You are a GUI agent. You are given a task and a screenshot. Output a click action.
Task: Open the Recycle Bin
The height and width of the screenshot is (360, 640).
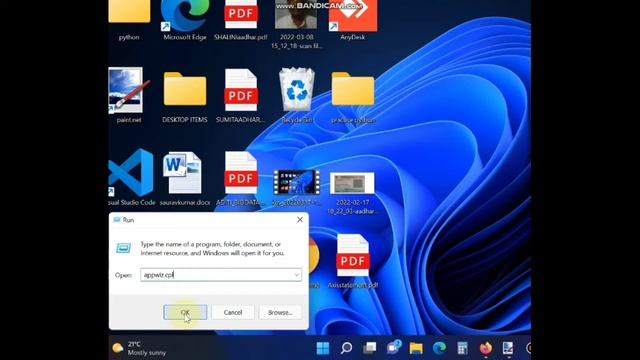click(x=297, y=96)
